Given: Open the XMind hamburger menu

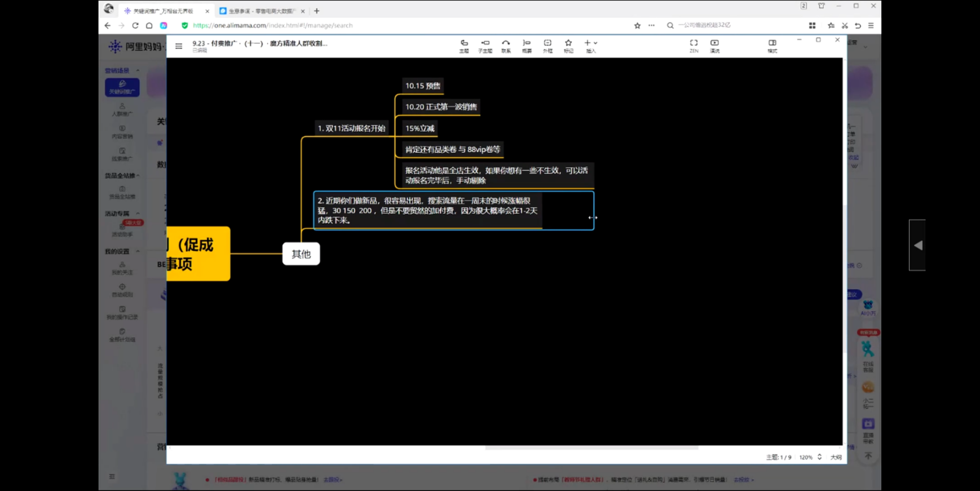Looking at the screenshot, I should click(x=179, y=46).
